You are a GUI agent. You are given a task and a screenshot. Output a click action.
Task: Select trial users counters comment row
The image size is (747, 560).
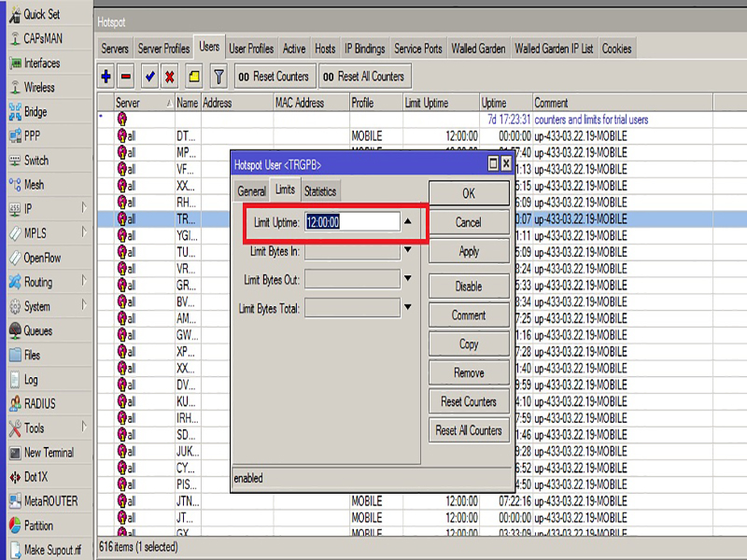[405, 119]
